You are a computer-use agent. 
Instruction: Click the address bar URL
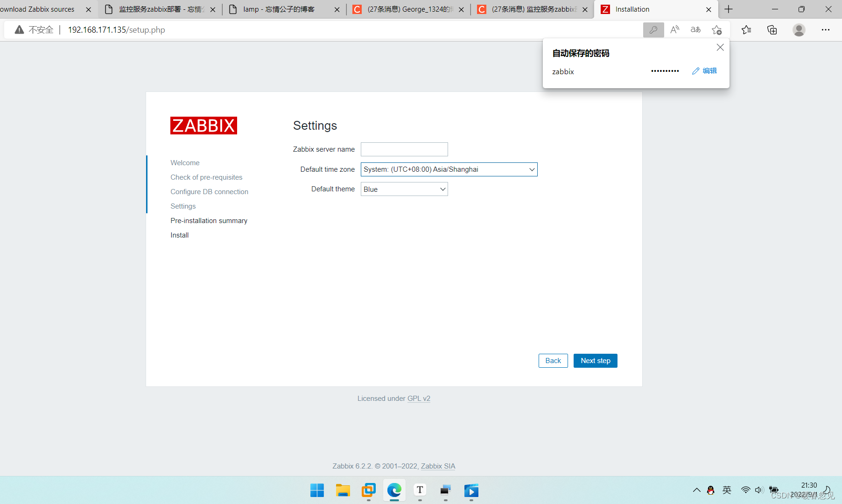[117, 30]
